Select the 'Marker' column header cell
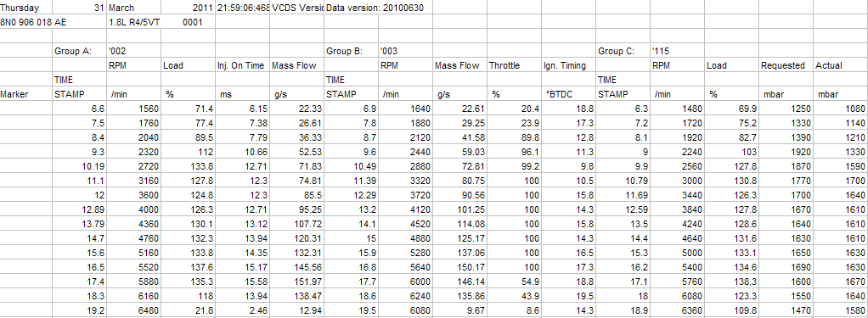 [26, 94]
